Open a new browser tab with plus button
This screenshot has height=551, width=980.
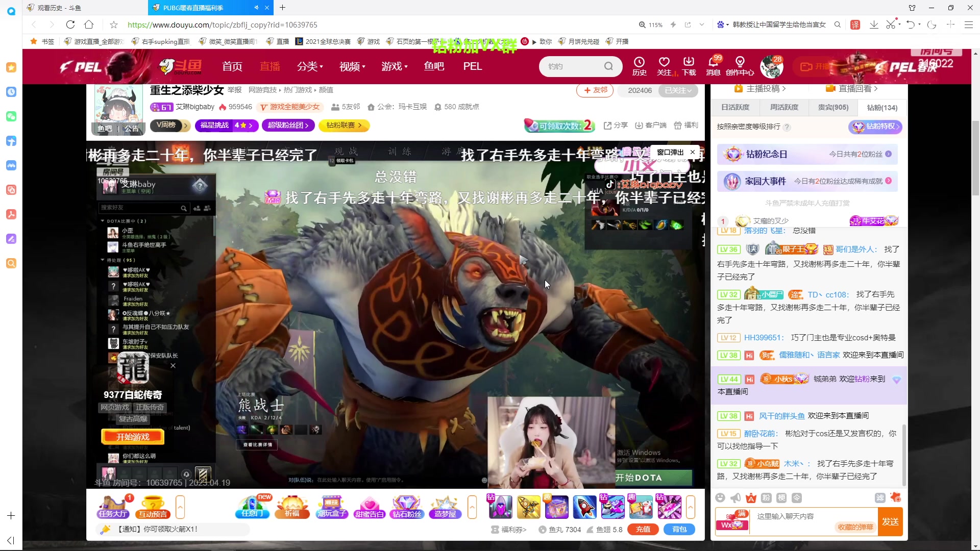pyautogui.click(x=282, y=8)
